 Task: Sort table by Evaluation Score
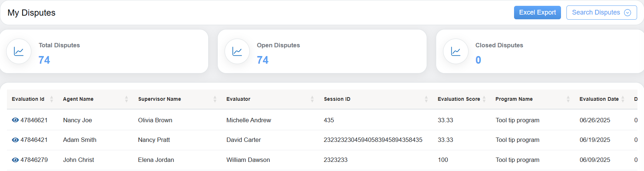[484, 99]
